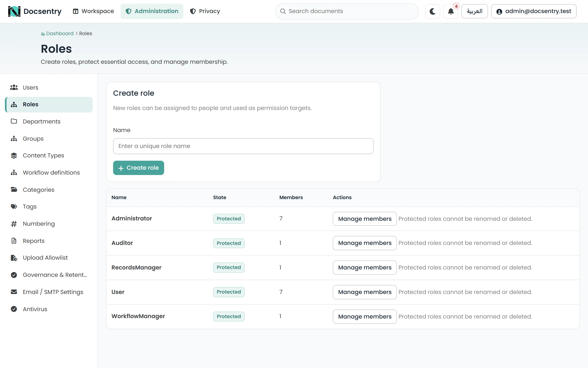Switch language to Arabic
This screenshot has height=368, width=588.
point(474,11)
